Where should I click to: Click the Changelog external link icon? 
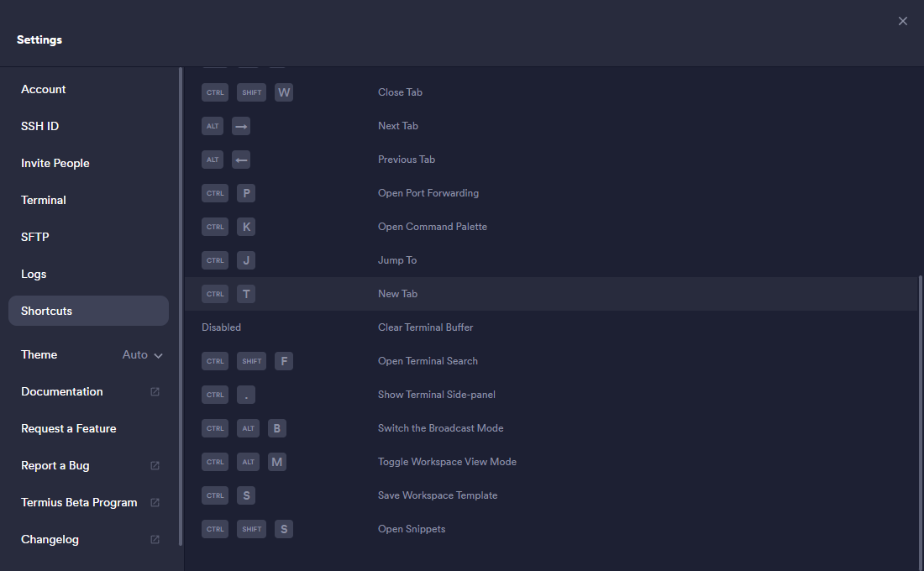(x=155, y=539)
